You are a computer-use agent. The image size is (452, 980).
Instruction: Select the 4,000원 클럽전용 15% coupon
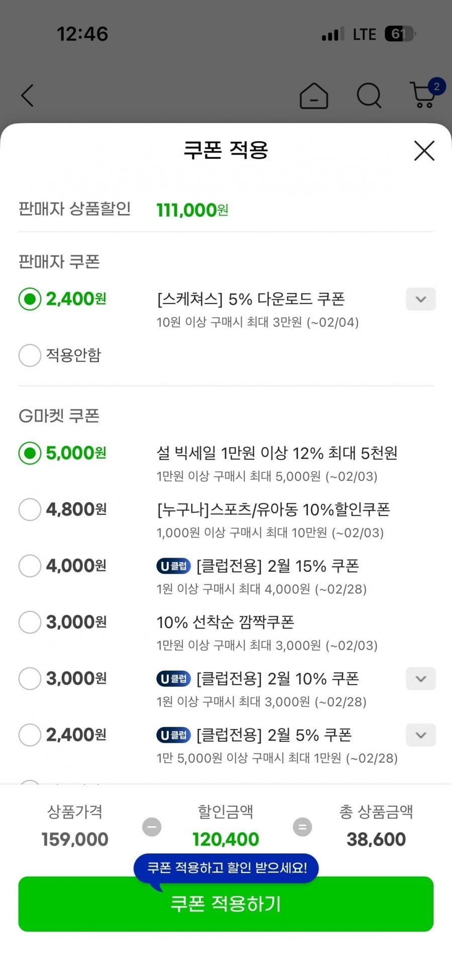[30, 566]
